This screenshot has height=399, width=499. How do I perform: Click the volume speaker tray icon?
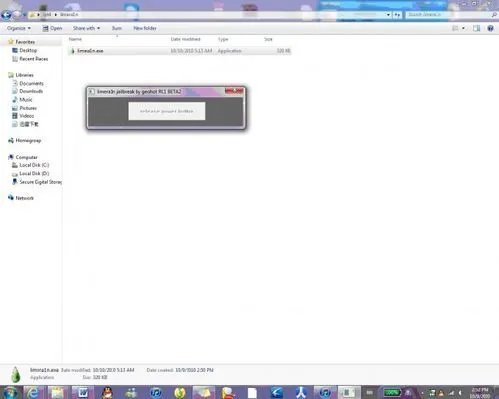[x=460, y=393]
